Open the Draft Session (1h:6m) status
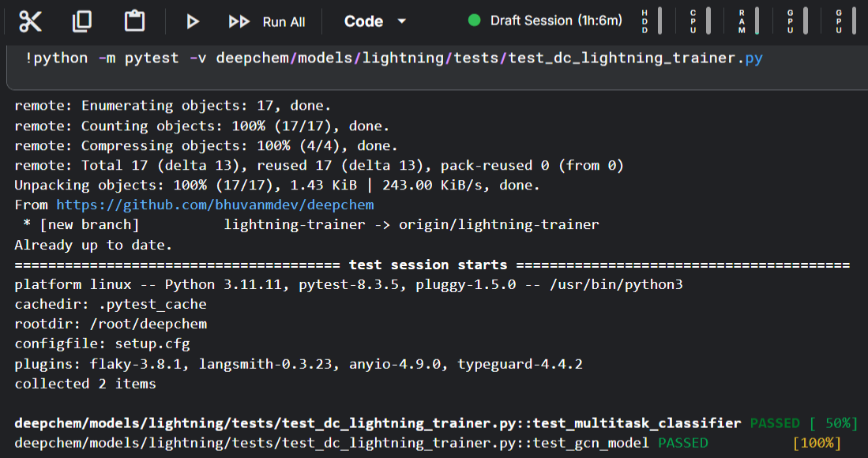Image resolution: width=868 pixels, height=458 pixels. pos(556,21)
